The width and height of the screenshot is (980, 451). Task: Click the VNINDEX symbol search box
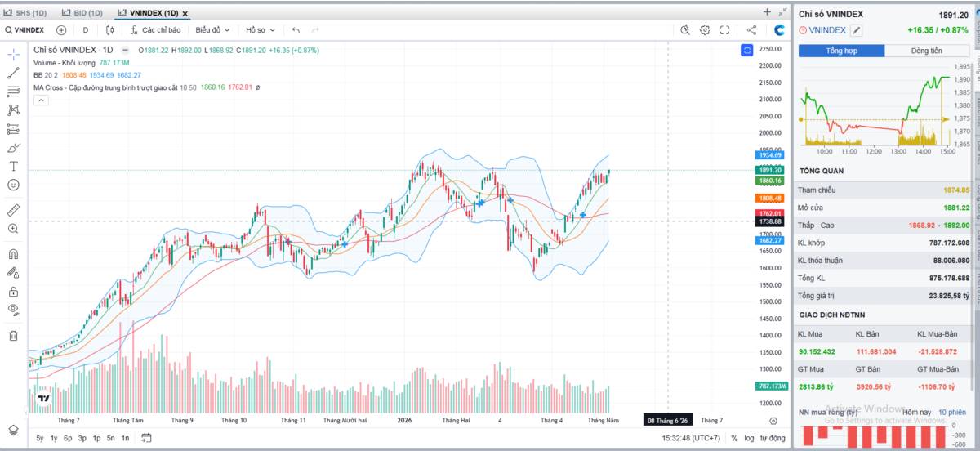coord(24,30)
